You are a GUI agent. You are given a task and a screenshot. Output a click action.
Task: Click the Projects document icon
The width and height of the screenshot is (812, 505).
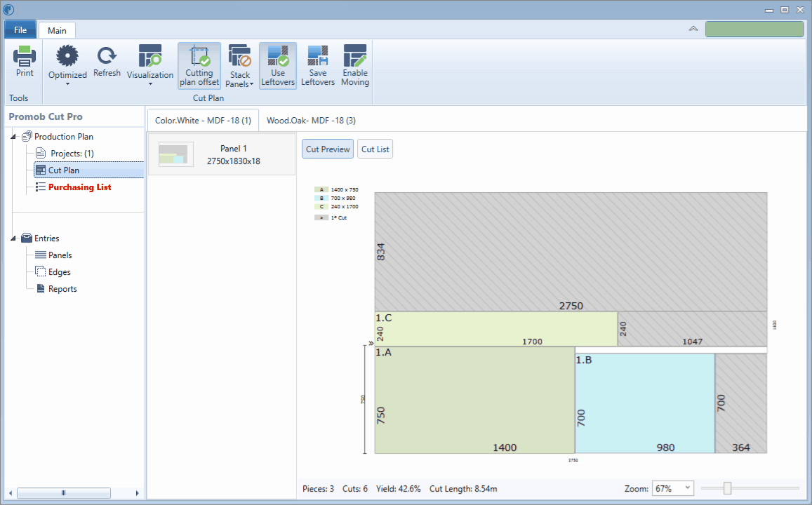(x=41, y=153)
